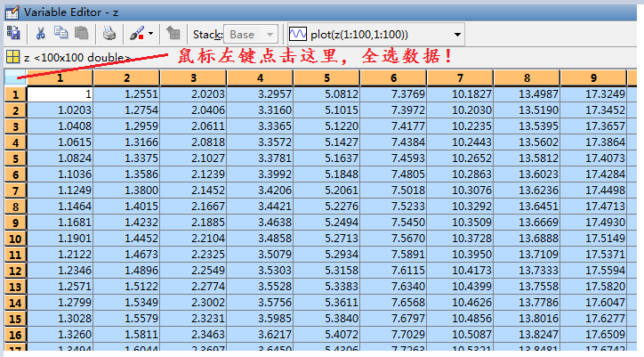Screen dimensions: 644x357
Task: Click cell with value 10.4856
Action: [461, 319]
